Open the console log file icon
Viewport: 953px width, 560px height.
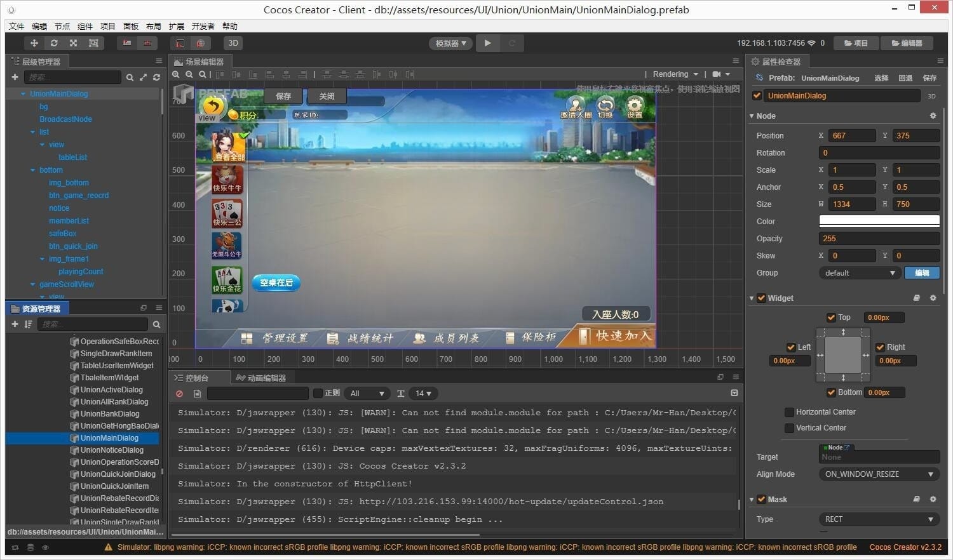pyautogui.click(x=197, y=394)
